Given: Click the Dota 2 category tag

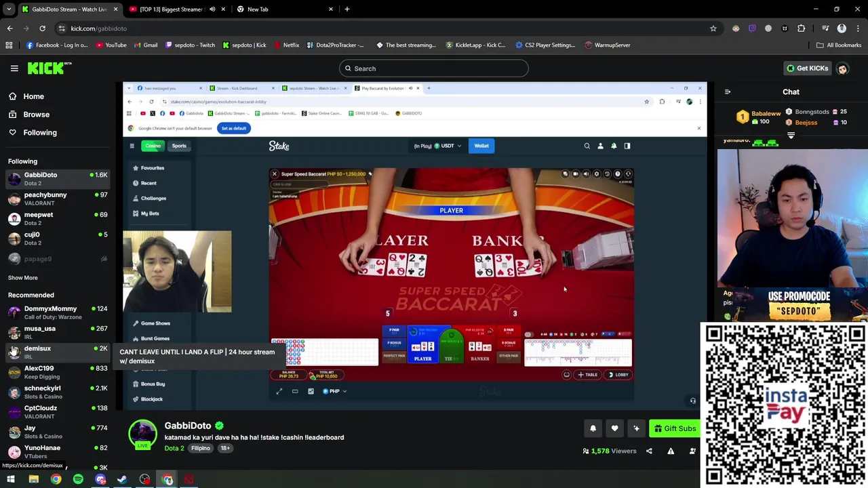Looking at the screenshot, I should 174,448.
